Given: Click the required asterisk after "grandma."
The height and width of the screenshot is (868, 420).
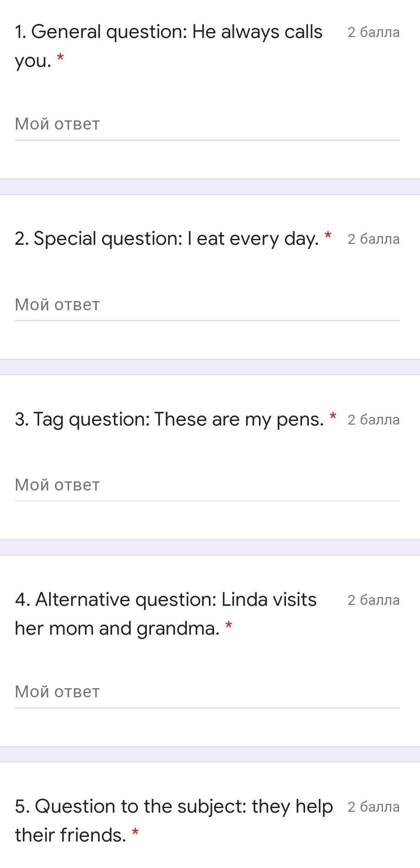Looking at the screenshot, I should [229, 626].
